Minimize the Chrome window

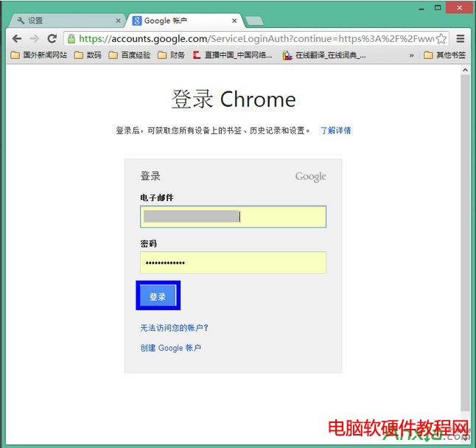pyautogui.click(x=421, y=8)
